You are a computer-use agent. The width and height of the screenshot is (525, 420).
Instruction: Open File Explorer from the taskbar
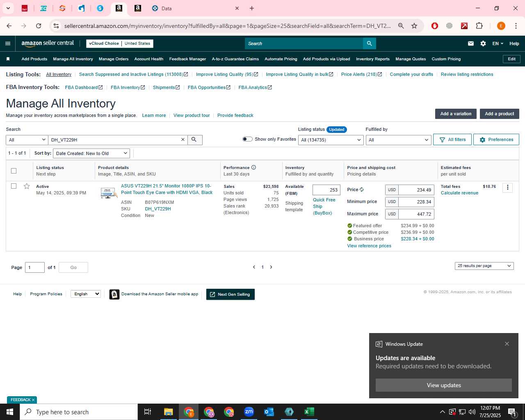(168, 412)
